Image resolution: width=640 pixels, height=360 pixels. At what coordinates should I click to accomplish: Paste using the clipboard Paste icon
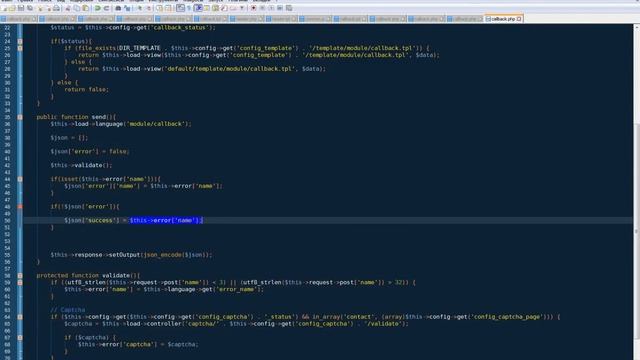tap(86, 8)
